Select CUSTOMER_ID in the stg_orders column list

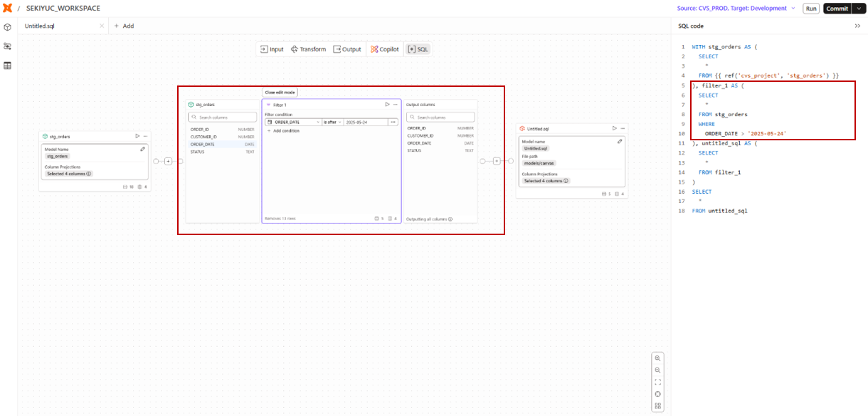tap(222, 136)
